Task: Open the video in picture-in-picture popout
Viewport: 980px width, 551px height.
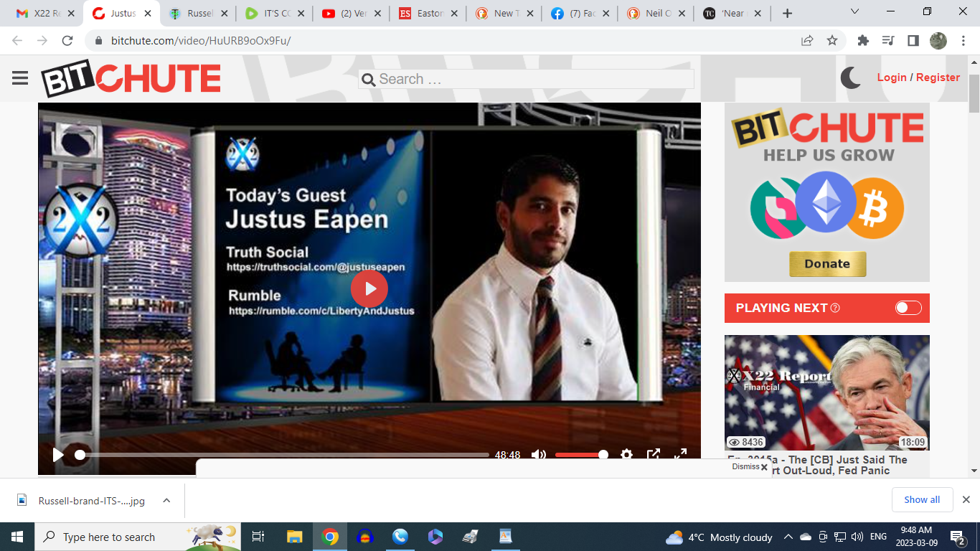Action: tap(654, 455)
